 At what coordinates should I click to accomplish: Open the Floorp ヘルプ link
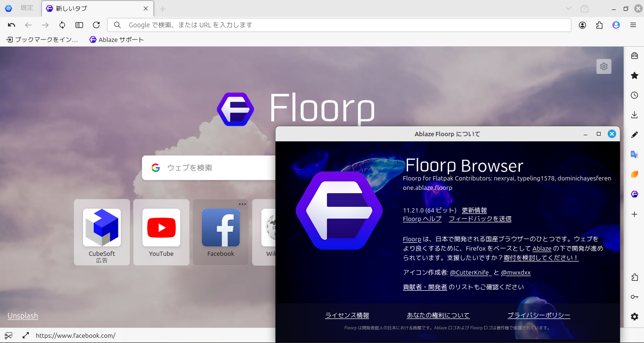click(422, 219)
